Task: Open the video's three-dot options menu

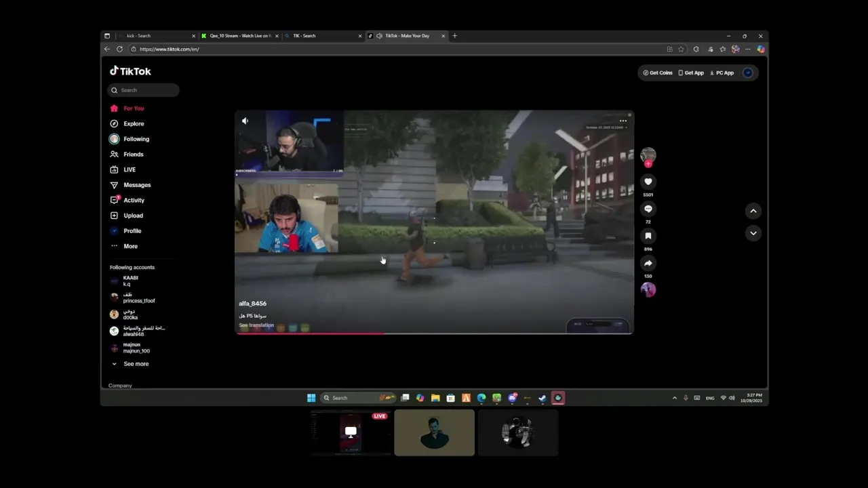Action: click(623, 121)
